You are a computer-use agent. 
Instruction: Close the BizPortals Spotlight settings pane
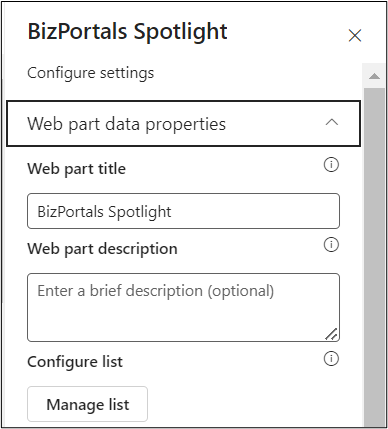[x=355, y=35]
